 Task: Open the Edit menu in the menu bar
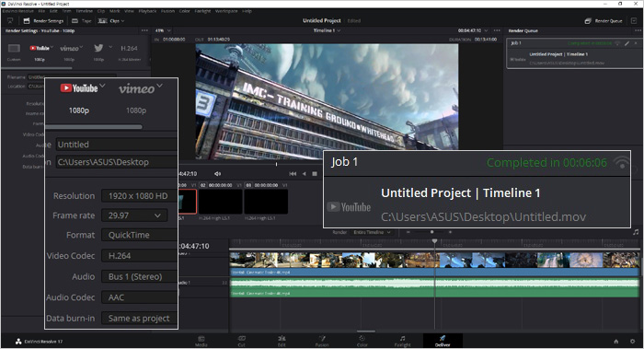click(53, 11)
